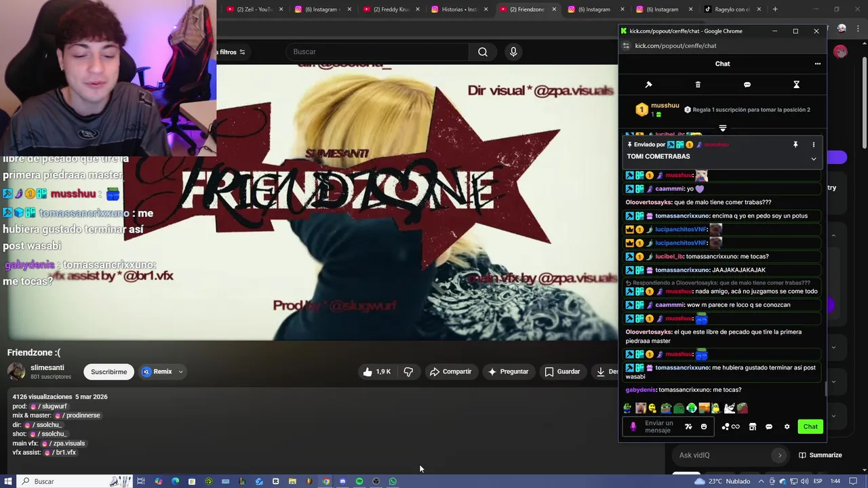
Task: Select the Minion emote in emote row
Action: coord(717,408)
